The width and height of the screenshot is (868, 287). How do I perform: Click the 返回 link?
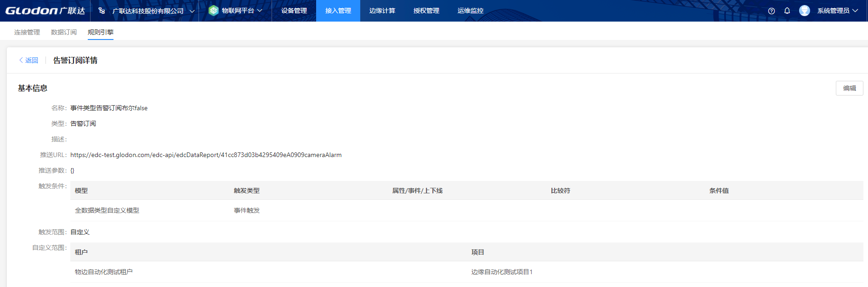click(x=32, y=60)
